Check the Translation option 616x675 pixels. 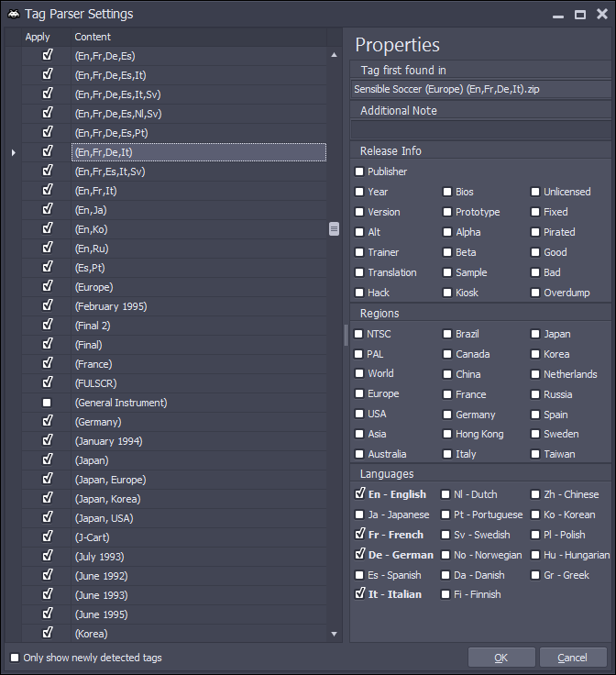(x=359, y=273)
